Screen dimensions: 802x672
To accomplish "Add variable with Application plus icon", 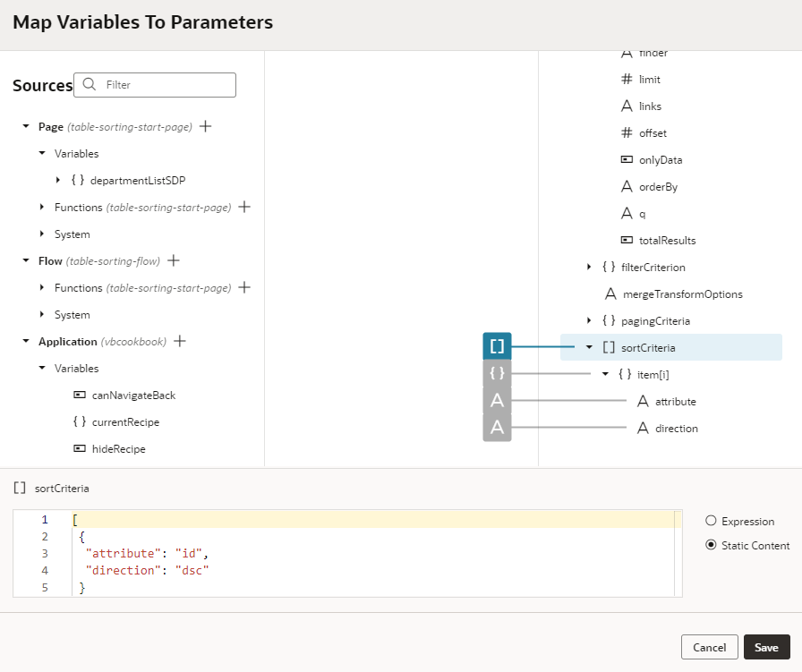I will [x=179, y=342].
